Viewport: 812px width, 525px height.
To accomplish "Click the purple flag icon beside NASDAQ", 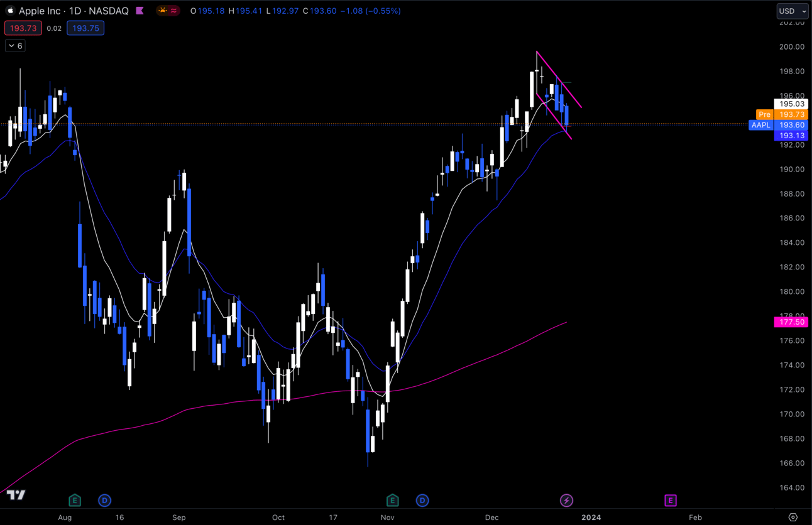I will [x=140, y=11].
